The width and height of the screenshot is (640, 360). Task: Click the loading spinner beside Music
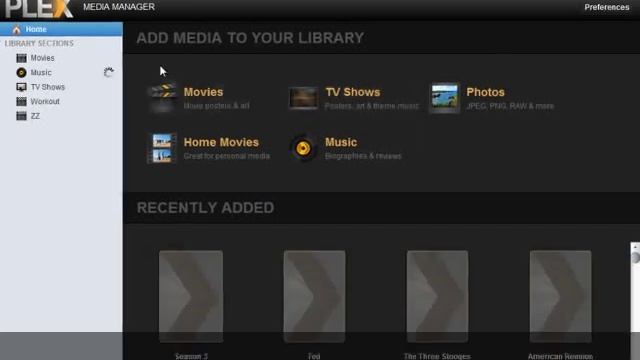(108, 72)
